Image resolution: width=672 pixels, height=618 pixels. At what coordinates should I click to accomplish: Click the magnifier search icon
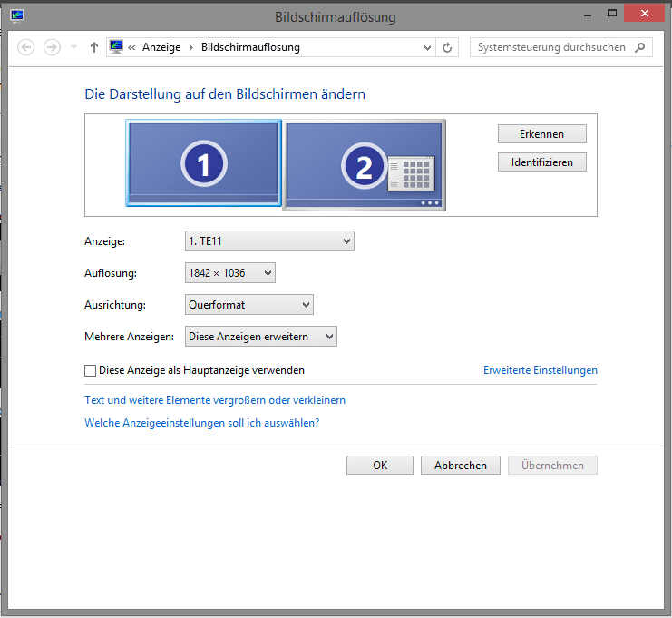(x=640, y=47)
